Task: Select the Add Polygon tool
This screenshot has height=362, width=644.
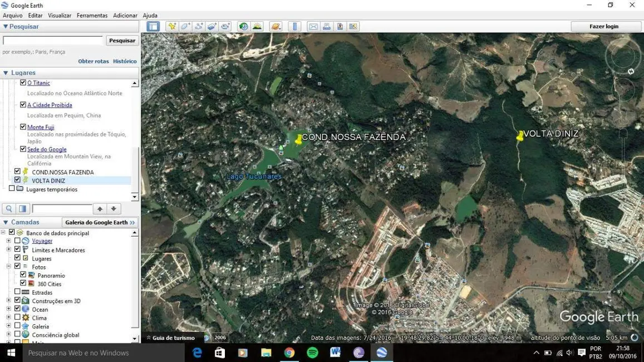Action: [x=185, y=26]
